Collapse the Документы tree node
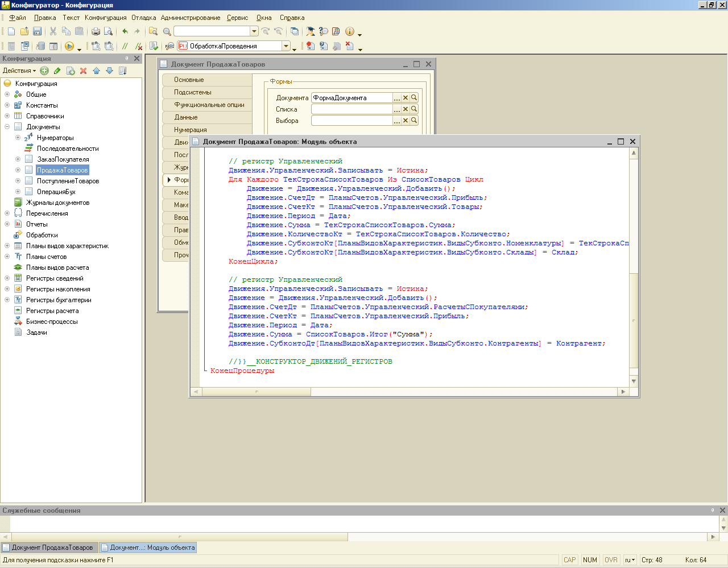The height and width of the screenshot is (568, 728). tap(7, 127)
